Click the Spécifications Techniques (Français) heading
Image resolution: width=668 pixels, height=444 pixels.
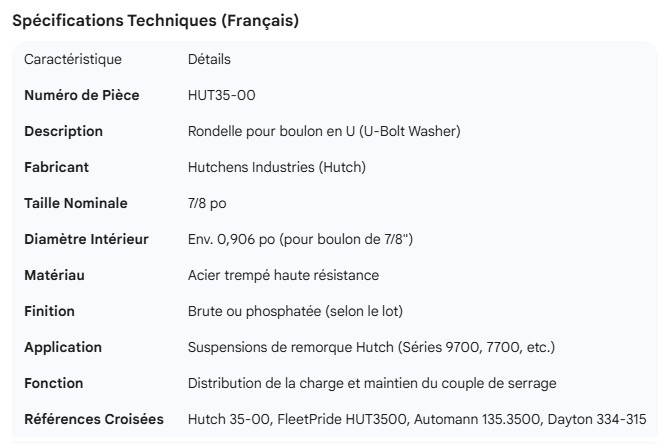[x=155, y=21]
